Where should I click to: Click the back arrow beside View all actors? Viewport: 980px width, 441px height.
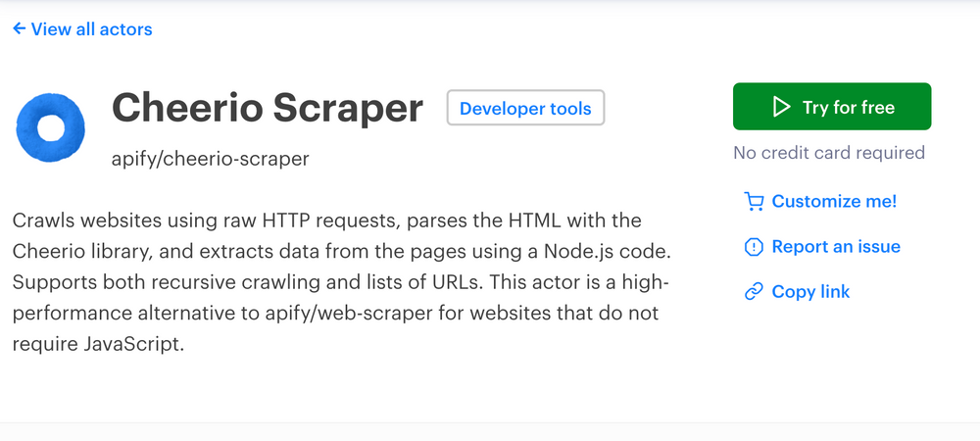(19, 28)
